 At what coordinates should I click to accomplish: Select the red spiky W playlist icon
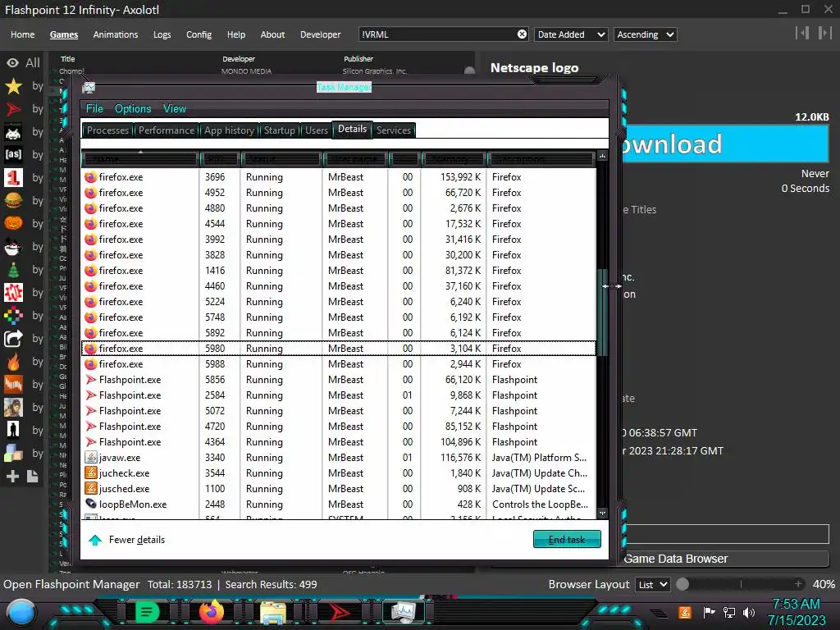[x=13, y=293]
